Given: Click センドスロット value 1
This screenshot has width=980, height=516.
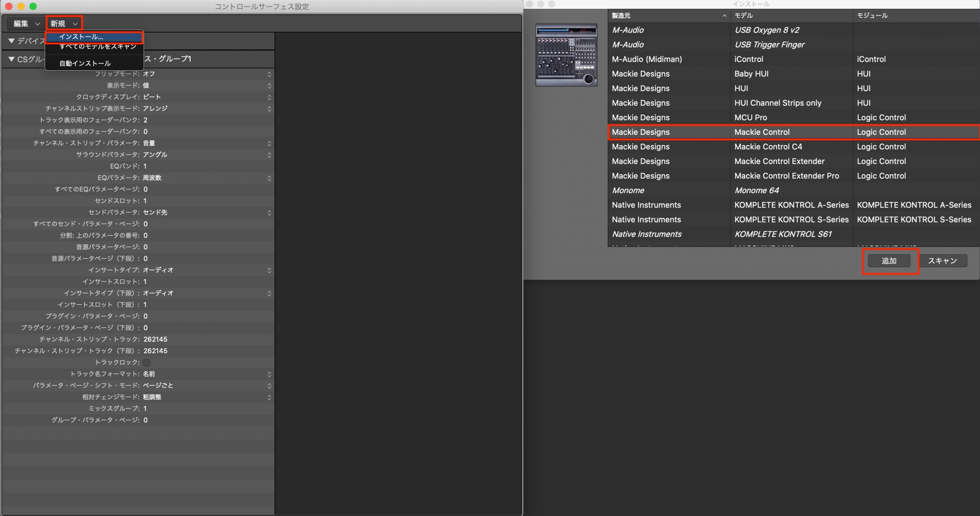Looking at the screenshot, I should pyautogui.click(x=145, y=201).
